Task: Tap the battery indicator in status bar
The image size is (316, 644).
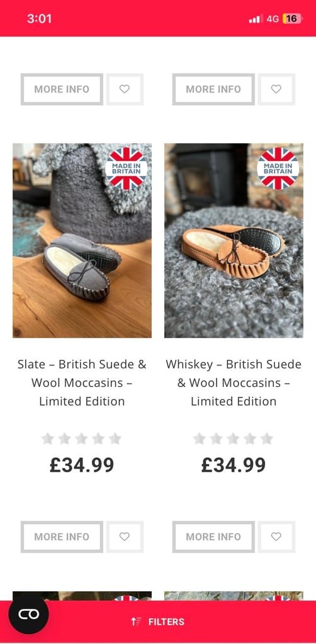Action: (292, 18)
